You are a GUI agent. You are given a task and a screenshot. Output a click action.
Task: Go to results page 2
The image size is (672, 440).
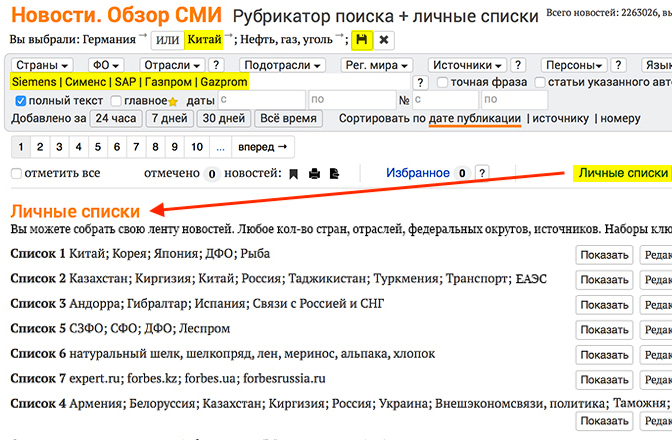point(40,147)
